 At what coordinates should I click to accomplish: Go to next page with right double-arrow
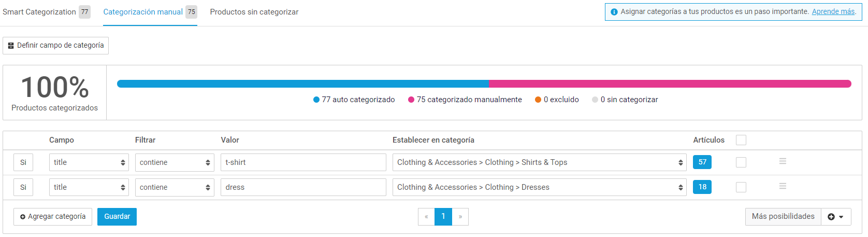pos(460,217)
